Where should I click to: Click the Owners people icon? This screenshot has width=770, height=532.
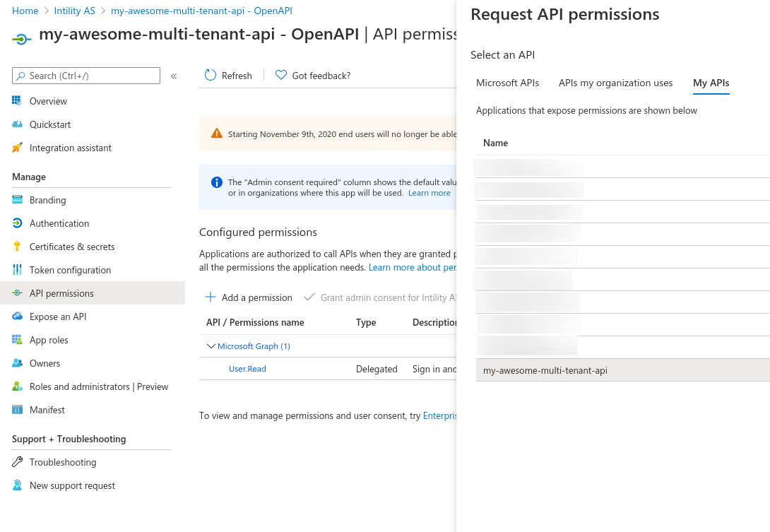pos(17,363)
